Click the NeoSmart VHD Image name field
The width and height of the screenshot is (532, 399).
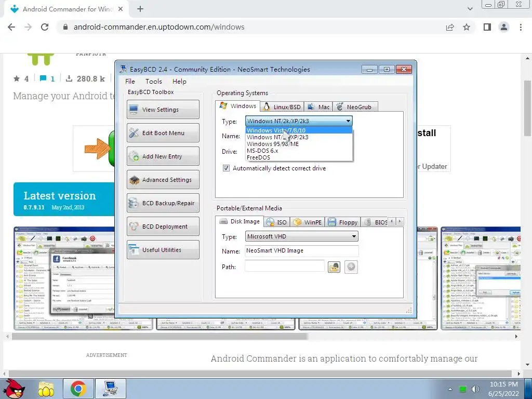pos(302,251)
